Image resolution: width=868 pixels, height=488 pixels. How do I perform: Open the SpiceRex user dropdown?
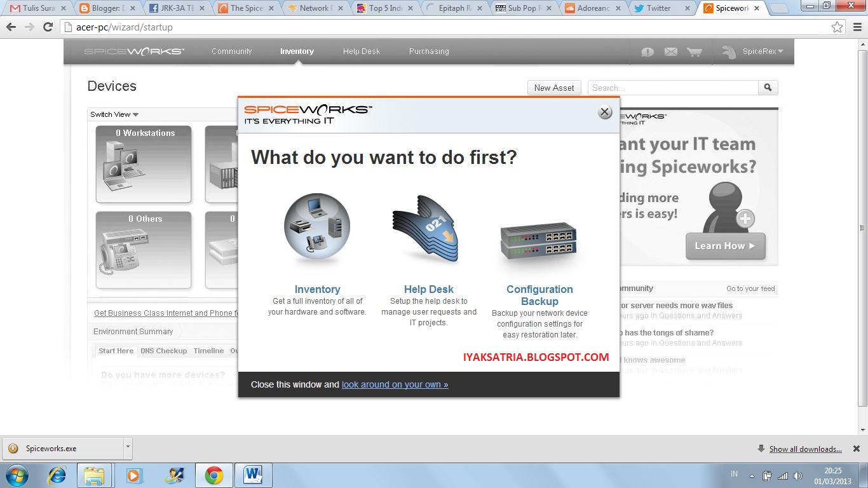tap(763, 51)
